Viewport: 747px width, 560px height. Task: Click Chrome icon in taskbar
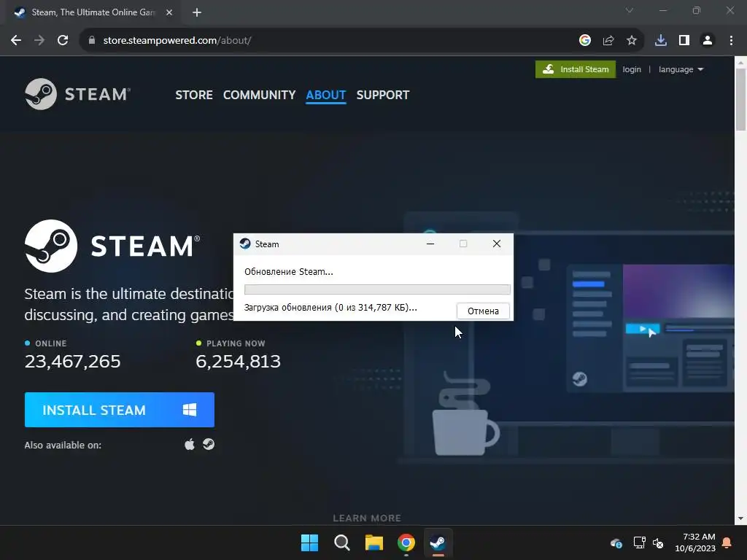point(406,542)
